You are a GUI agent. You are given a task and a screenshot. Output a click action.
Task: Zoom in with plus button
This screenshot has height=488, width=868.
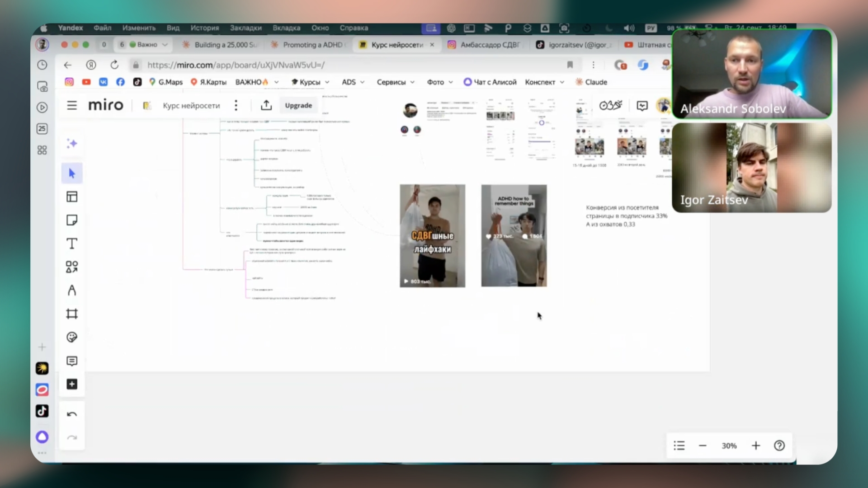[x=756, y=446]
